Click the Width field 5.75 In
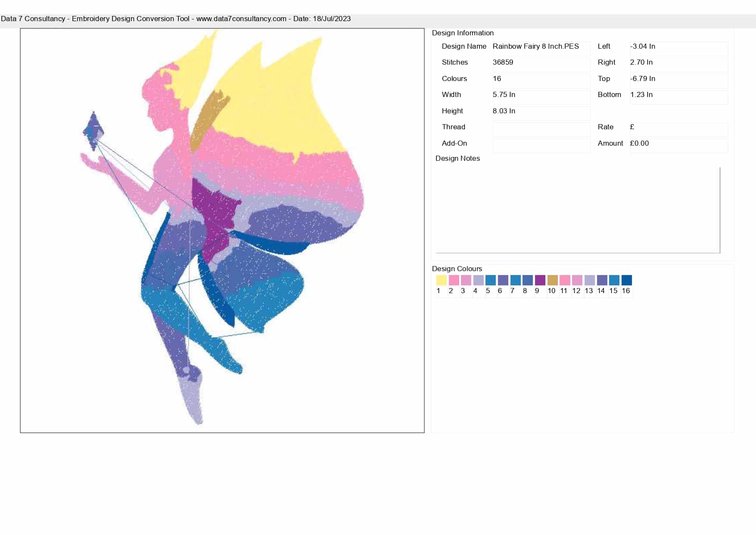This screenshot has width=756, height=535. [x=541, y=97]
